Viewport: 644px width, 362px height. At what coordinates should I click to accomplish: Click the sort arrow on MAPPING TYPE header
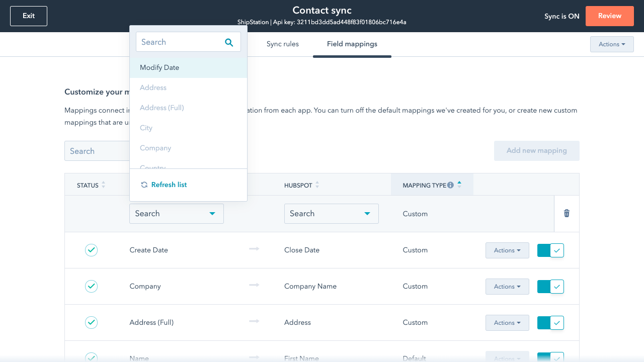click(458, 184)
